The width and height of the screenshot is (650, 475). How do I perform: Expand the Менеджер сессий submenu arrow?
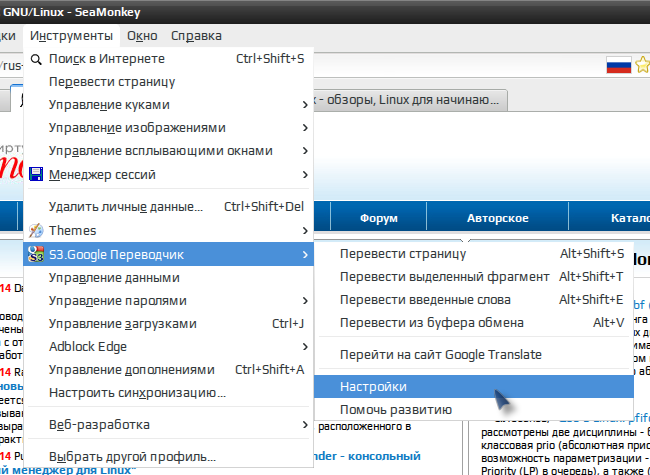pos(305,174)
